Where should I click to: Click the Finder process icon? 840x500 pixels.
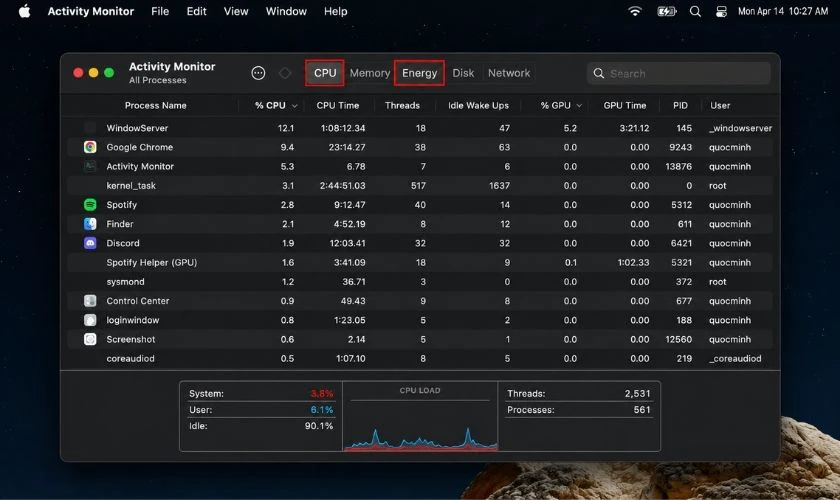click(90, 224)
